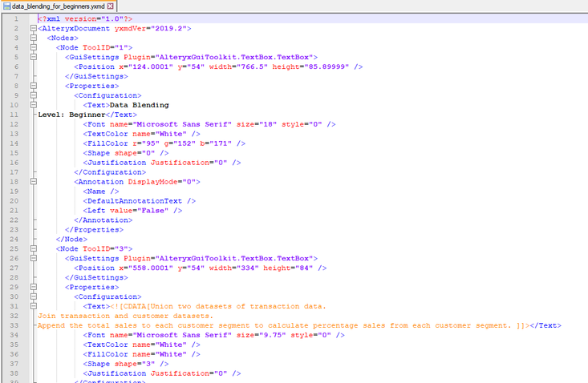
Task: Collapse the Configuration fold marker on line 30
Action: [x=34, y=296]
